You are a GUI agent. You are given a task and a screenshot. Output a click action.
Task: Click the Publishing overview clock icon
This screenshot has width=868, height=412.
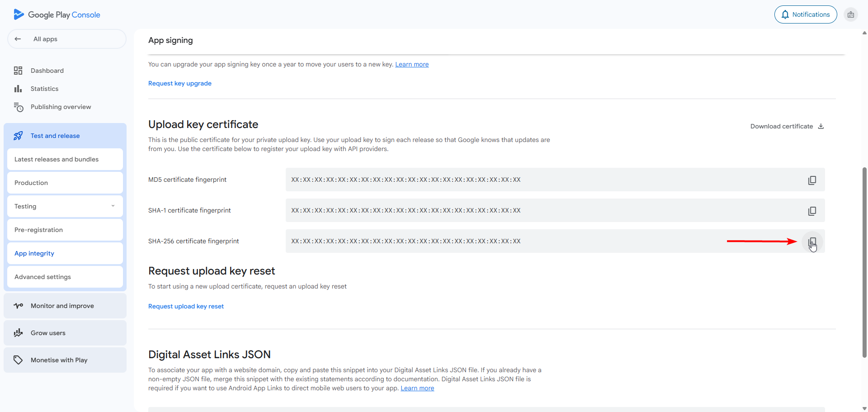point(18,107)
